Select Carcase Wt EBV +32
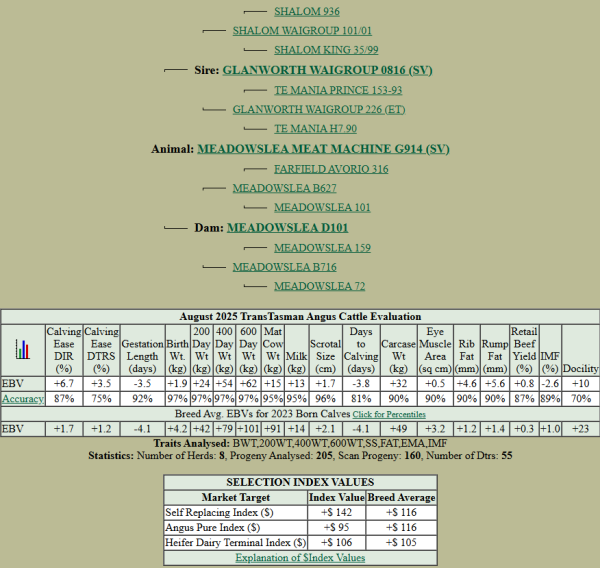This screenshot has height=568, width=600. (x=398, y=384)
